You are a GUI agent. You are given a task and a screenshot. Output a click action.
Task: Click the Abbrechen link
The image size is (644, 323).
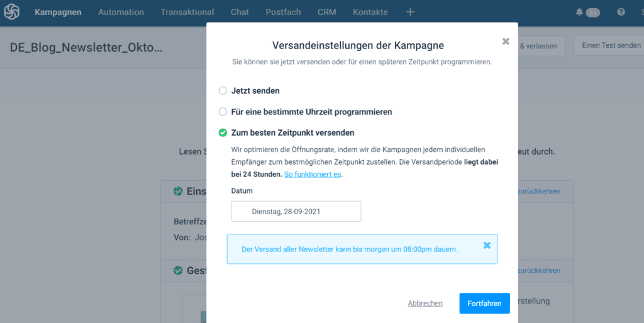click(425, 304)
